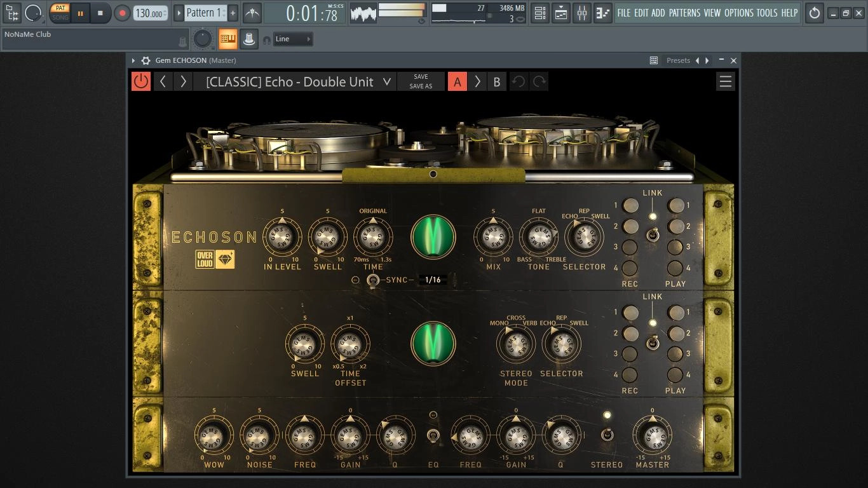Toggle PAT/SONG mode switch

coord(60,13)
